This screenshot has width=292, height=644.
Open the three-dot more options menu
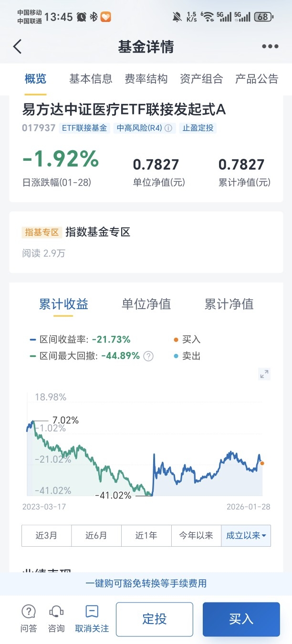270,47
